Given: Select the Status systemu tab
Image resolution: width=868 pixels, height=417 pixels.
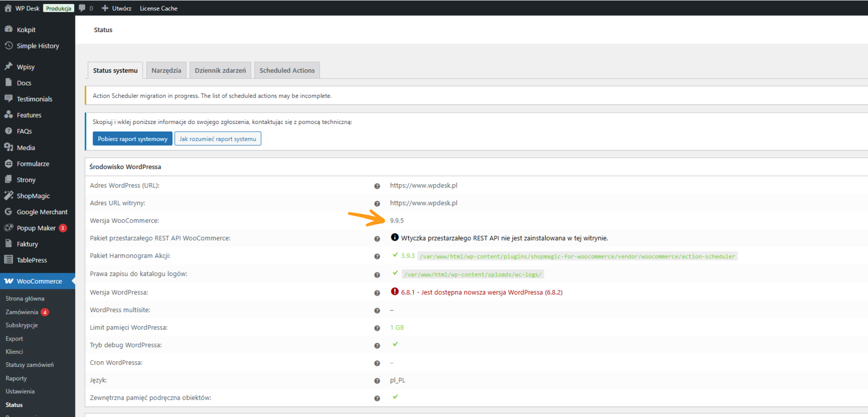Looking at the screenshot, I should [115, 70].
